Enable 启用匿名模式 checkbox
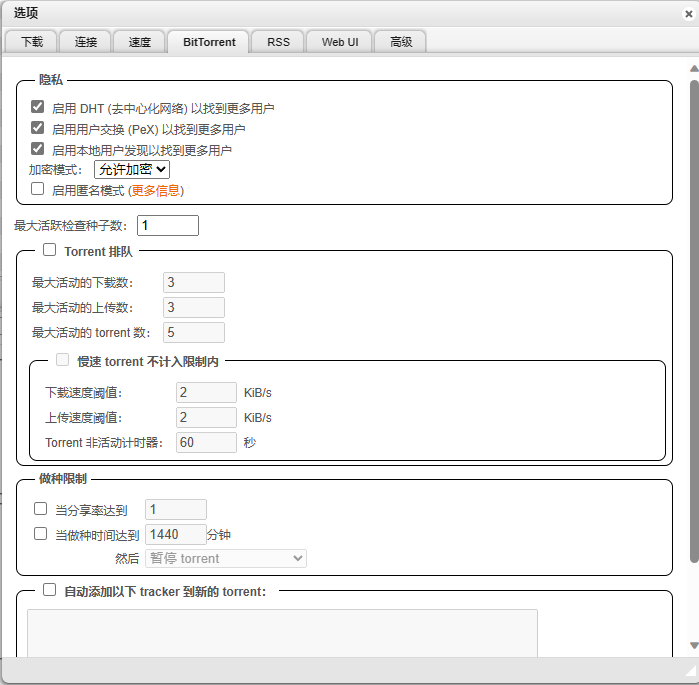The image size is (699, 685). click(x=38, y=188)
